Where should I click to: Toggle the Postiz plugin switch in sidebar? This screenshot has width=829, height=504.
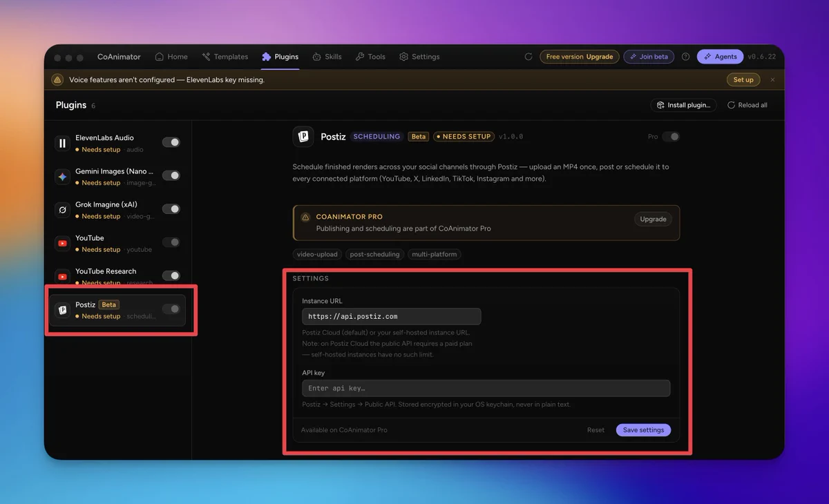point(171,309)
